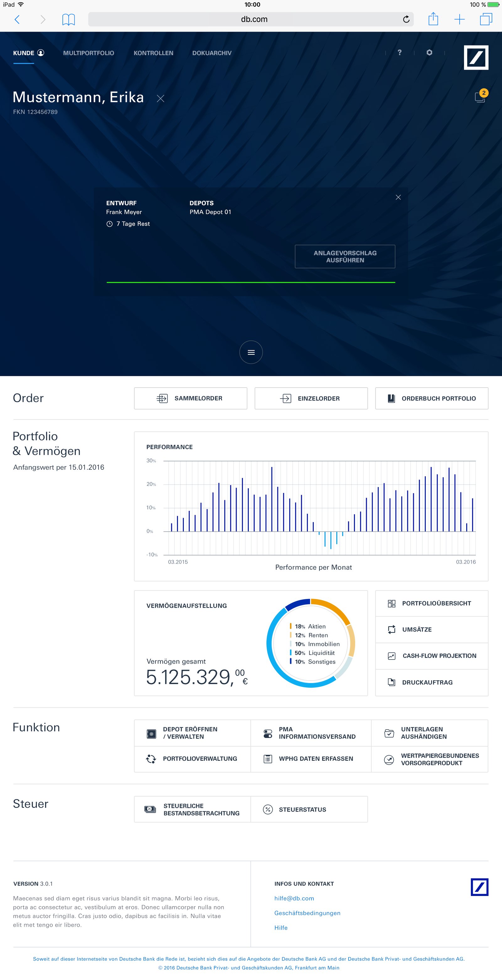Open PMA Informationsversand
Screen dimensions: 502x980
(311, 733)
